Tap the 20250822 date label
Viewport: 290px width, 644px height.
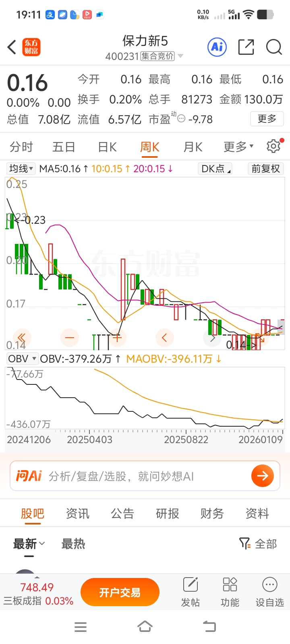coord(186,440)
